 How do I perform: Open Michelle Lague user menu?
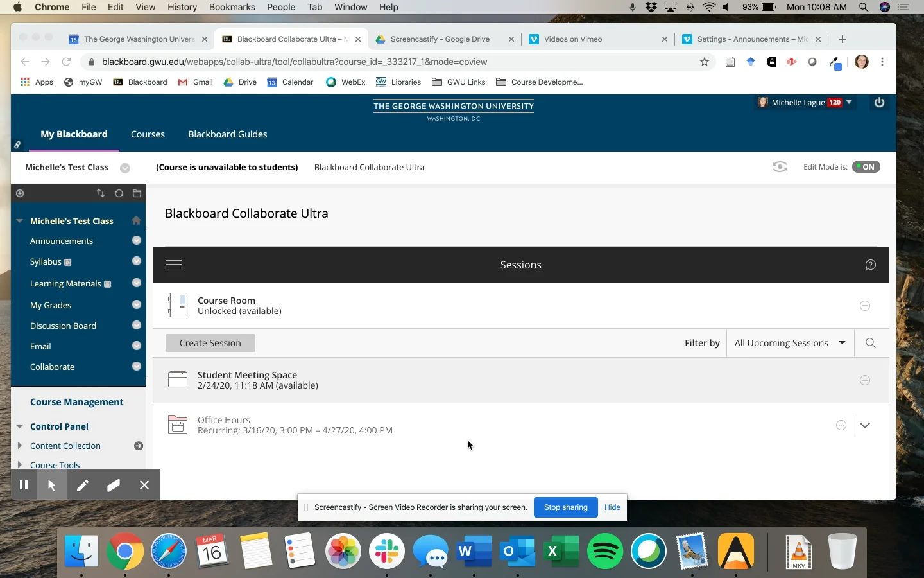805,103
